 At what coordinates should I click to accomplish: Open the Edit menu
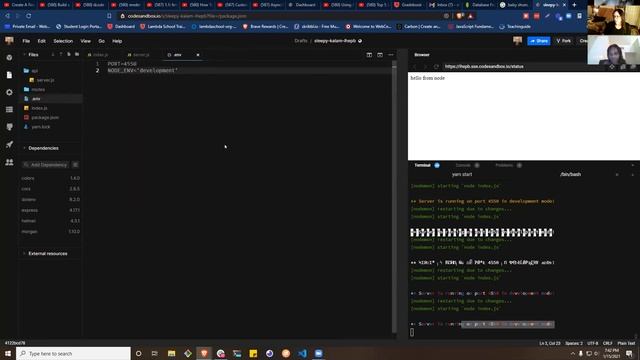point(42,41)
